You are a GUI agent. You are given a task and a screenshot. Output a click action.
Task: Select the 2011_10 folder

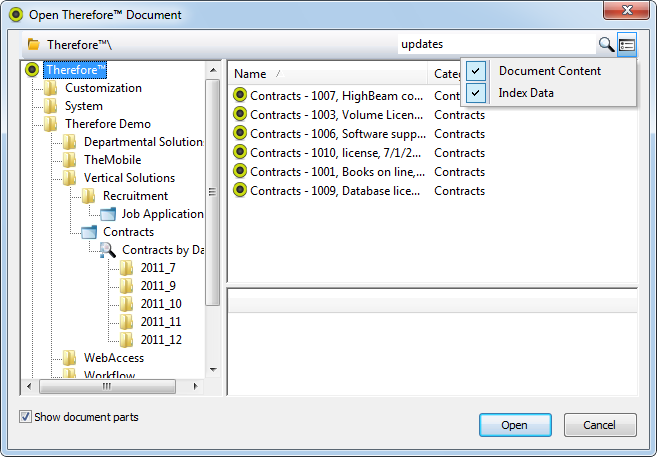160,304
